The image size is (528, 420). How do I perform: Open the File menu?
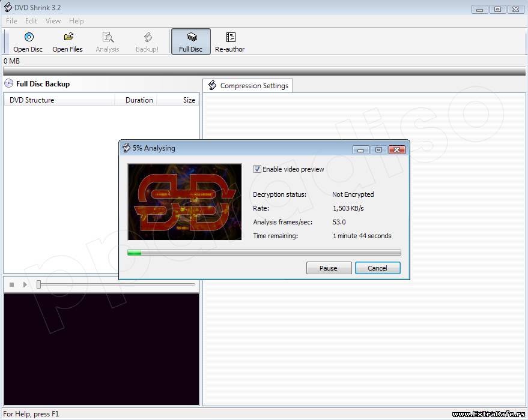11,21
